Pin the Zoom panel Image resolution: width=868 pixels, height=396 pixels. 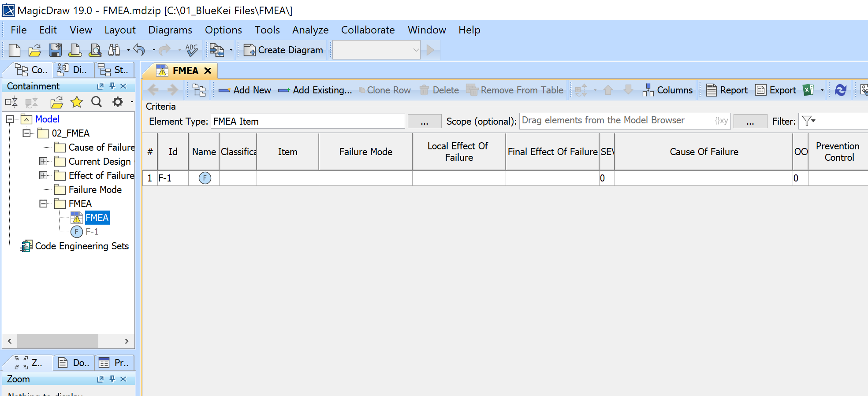[112, 379]
